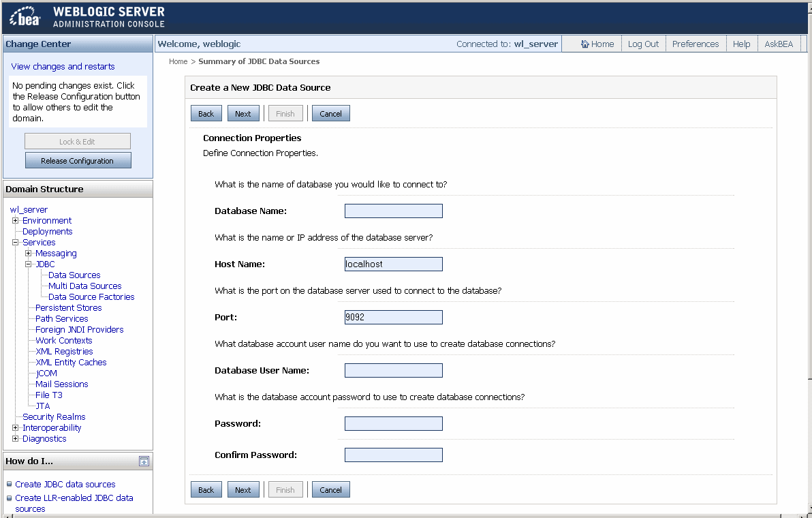Cancel the new JDBC data source creation
The height and width of the screenshot is (518, 812).
click(330, 113)
